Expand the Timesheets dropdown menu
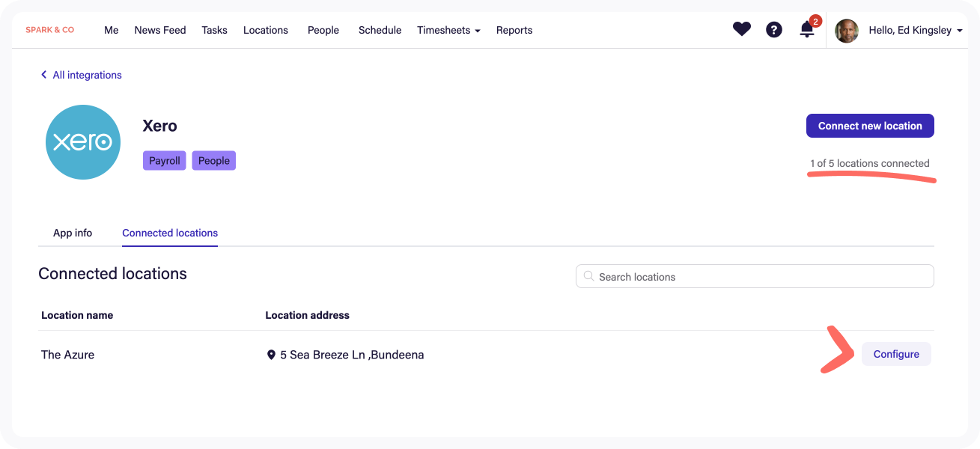Viewport: 980px width, 449px height. [448, 31]
